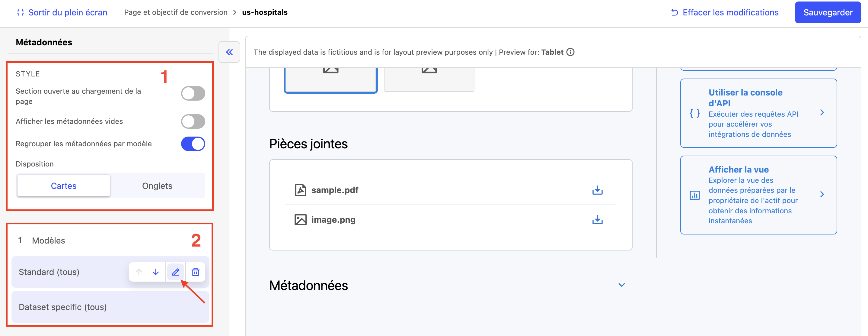Image resolution: width=868 pixels, height=336 pixels.
Task: Collapse the left sidebar panel
Action: click(229, 52)
